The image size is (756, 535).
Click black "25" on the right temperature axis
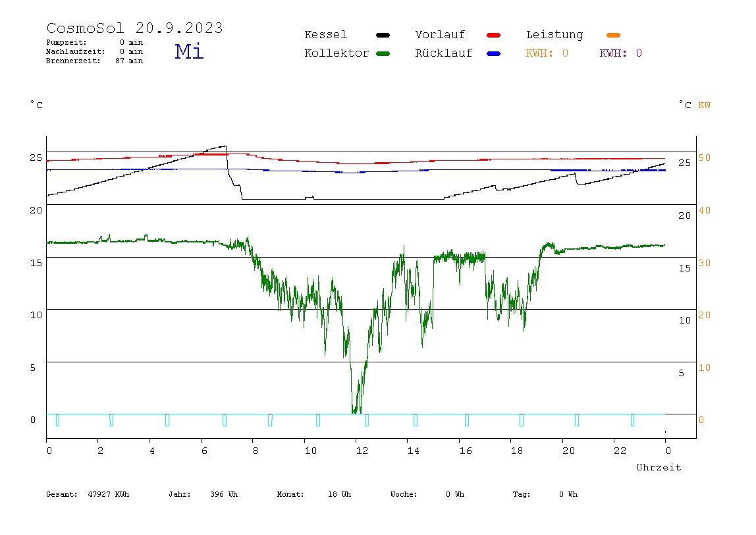685,163
